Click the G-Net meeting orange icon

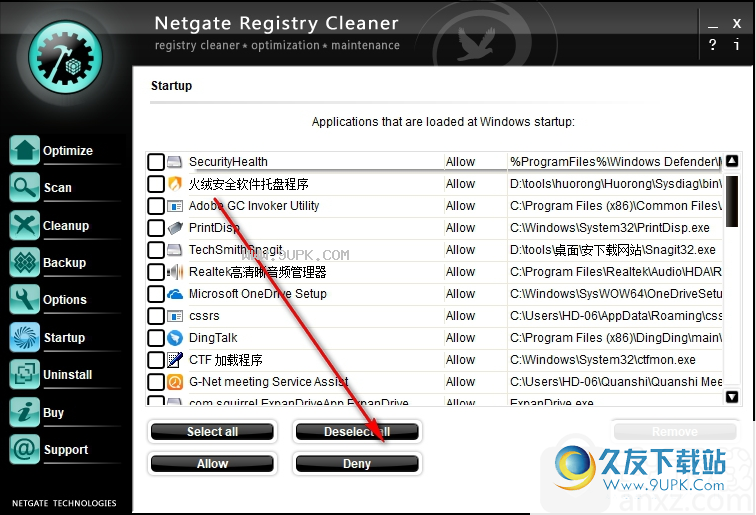[175, 382]
